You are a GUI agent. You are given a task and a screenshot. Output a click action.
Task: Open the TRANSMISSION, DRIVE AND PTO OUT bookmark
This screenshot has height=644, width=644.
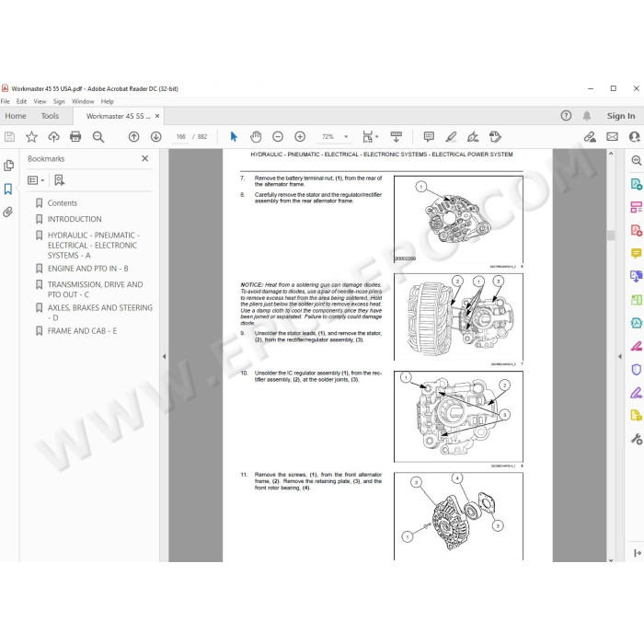[x=96, y=290]
